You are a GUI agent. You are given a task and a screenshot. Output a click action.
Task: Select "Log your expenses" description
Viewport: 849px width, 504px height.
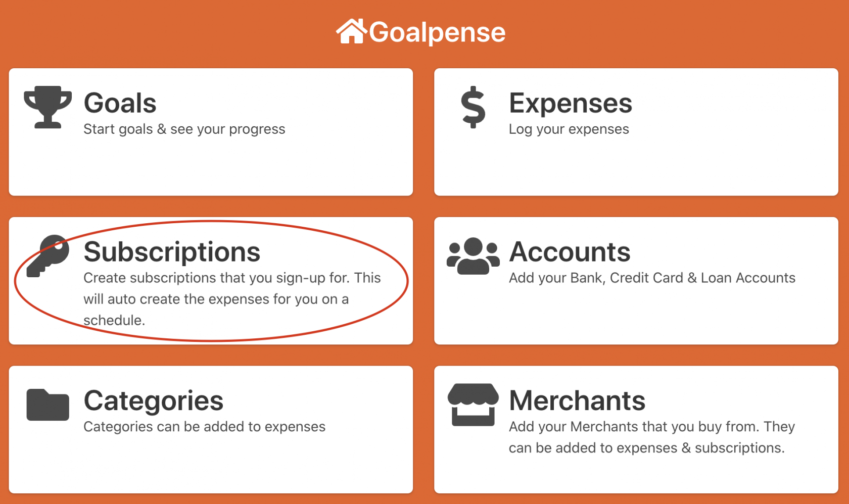[x=569, y=129]
